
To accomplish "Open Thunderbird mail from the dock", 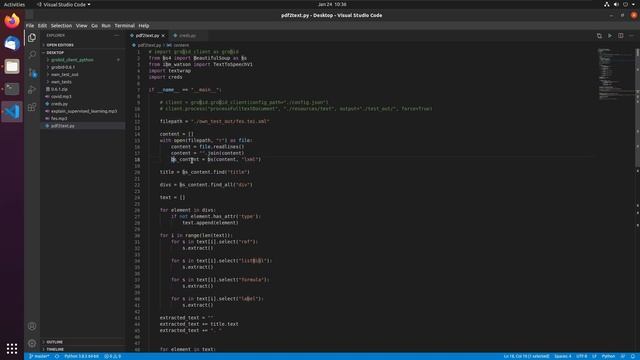I will [x=12, y=43].
